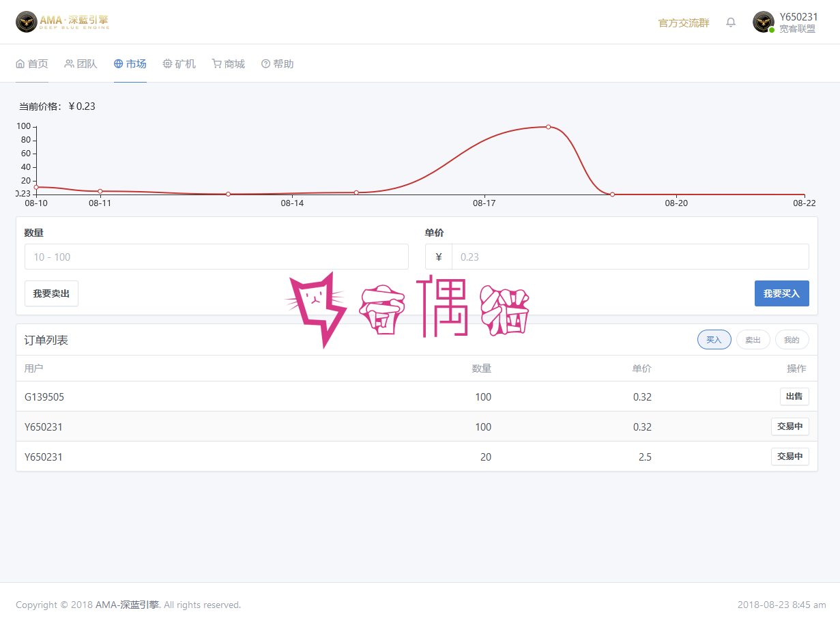Focus the 数量 quantity input field
This screenshot has height=621, width=840.
[216, 257]
